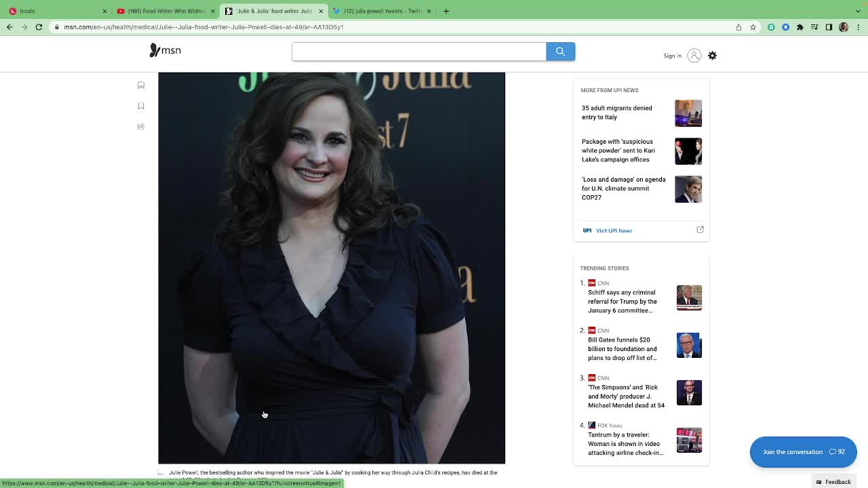Click Join the conversation button
The image size is (868, 488).
pos(803,452)
